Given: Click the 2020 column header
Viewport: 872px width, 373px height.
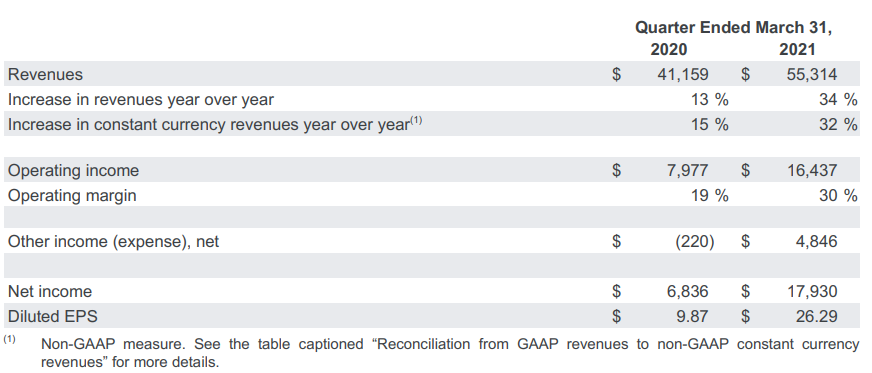Looking at the screenshot, I should pos(669,49).
